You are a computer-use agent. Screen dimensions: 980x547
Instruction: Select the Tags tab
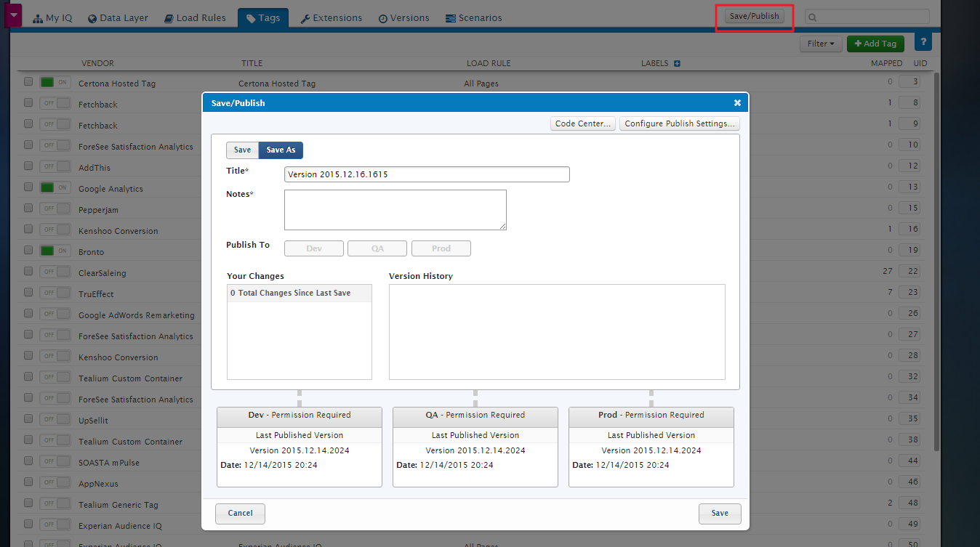pyautogui.click(x=263, y=17)
